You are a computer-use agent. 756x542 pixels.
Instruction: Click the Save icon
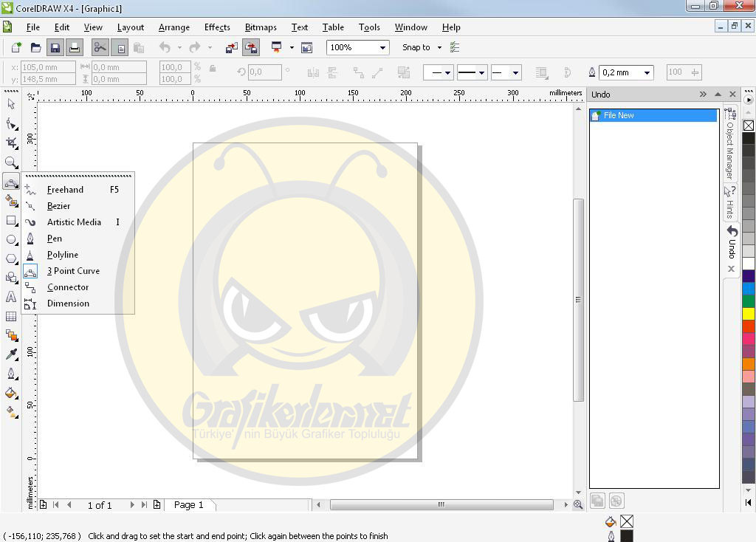pyautogui.click(x=55, y=47)
